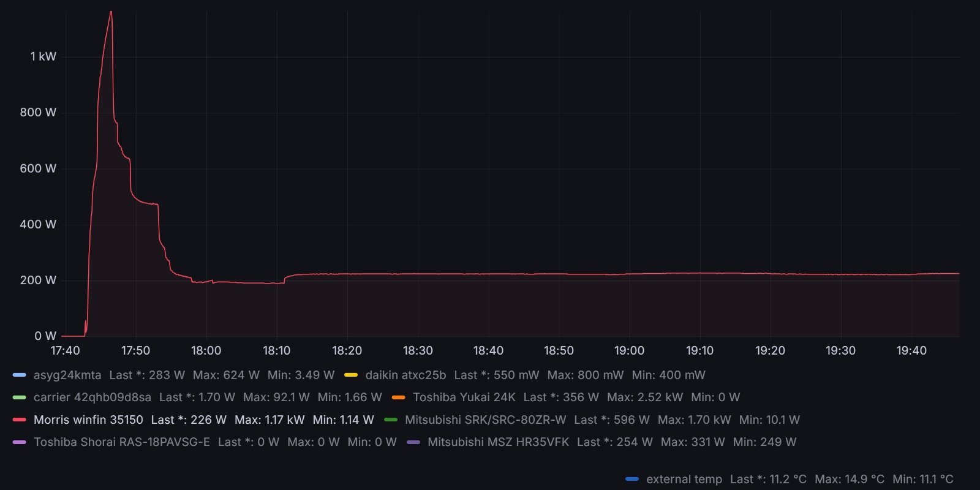Image resolution: width=980 pixels, height=490 pixels.
Task: Click the Mitsubishi SRK/SRC-80ZR-W green swatch
Action: (391, 420)
